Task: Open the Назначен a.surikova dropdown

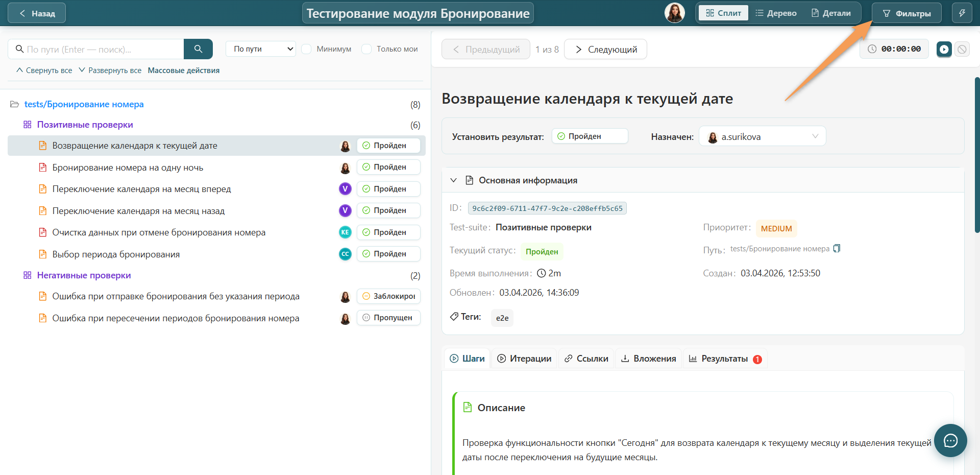Action: pos(762,136)
